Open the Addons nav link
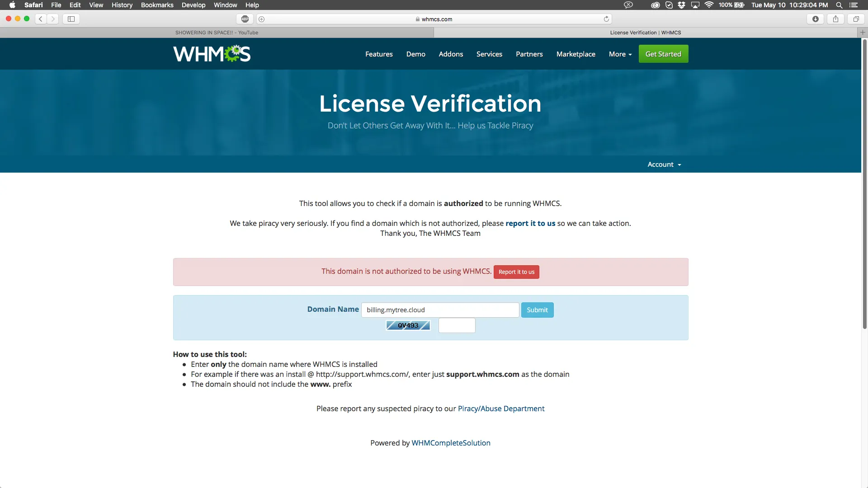This screenshot has width=868, height=488. pyautogui.click(x=451, y=54)
